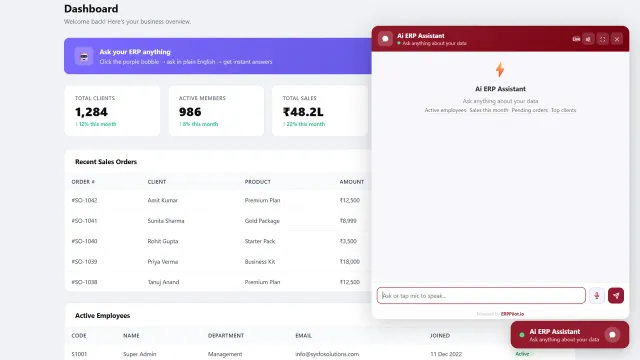Click the ₹3,500 amount cell
This screenshot has width=640, height=360.
coord(348,241)
